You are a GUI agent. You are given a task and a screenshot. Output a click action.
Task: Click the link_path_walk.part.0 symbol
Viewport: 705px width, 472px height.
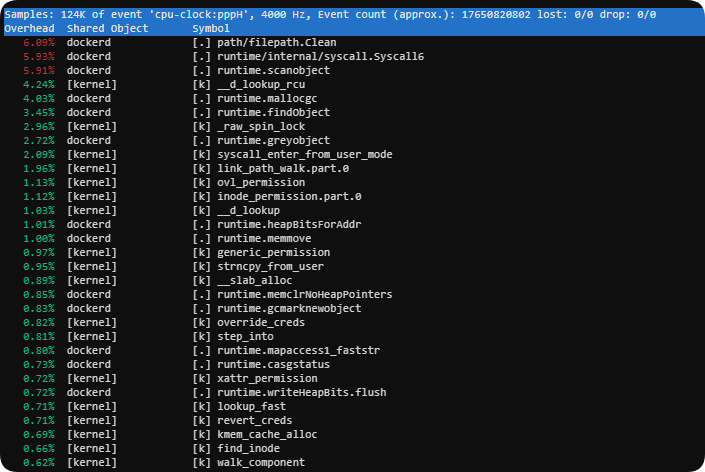(279, 169)
